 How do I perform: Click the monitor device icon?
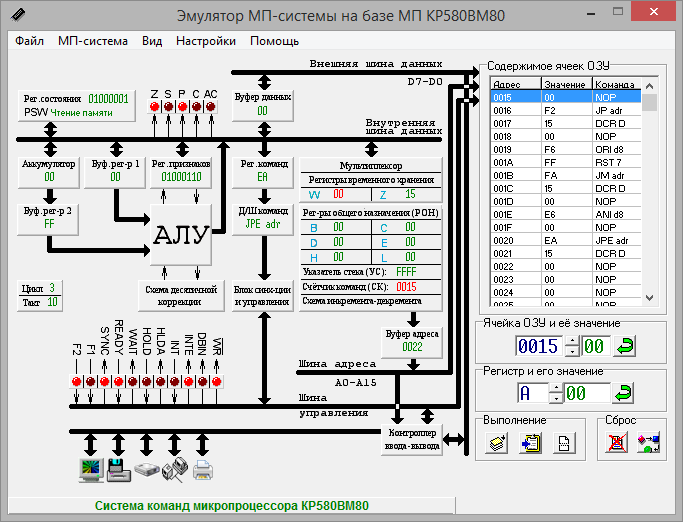pos(91,470)
